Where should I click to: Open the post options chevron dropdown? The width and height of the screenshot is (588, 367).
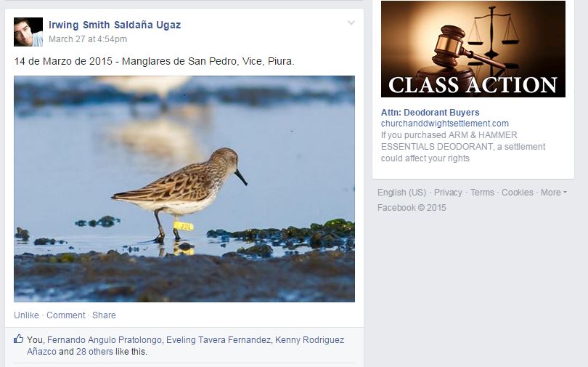pyautogui.click(x=351, y=23)
